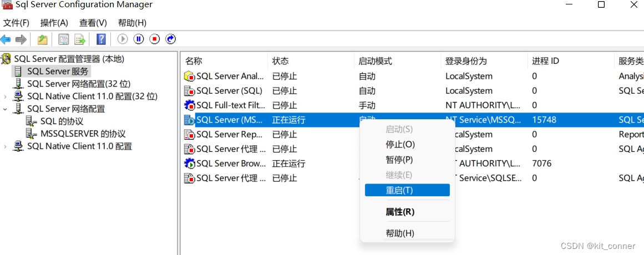
Task: Choose 属性(R) from the context menu
Action: coord(400,212)
